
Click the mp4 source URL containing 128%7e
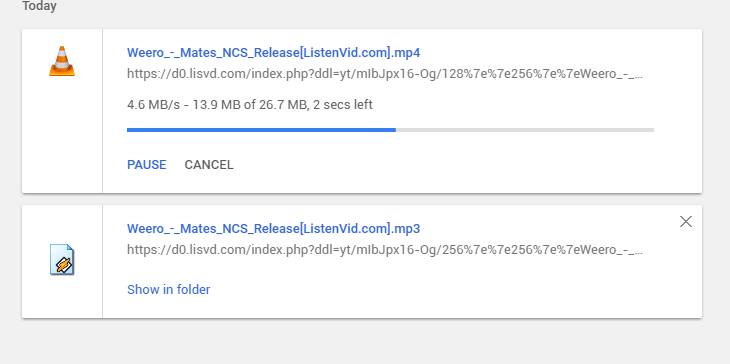point(385,74)
